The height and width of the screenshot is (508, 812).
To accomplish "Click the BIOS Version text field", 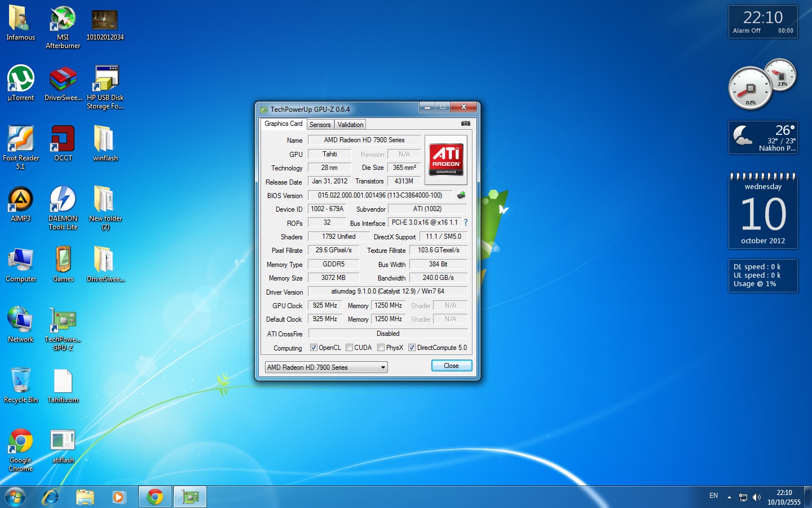I will coord(379,195).
